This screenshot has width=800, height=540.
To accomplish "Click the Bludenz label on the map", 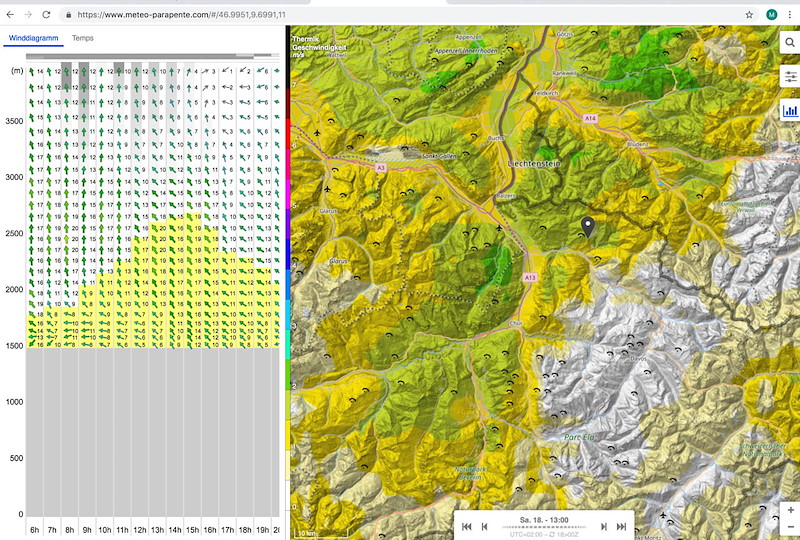I will tap(637, 144).
